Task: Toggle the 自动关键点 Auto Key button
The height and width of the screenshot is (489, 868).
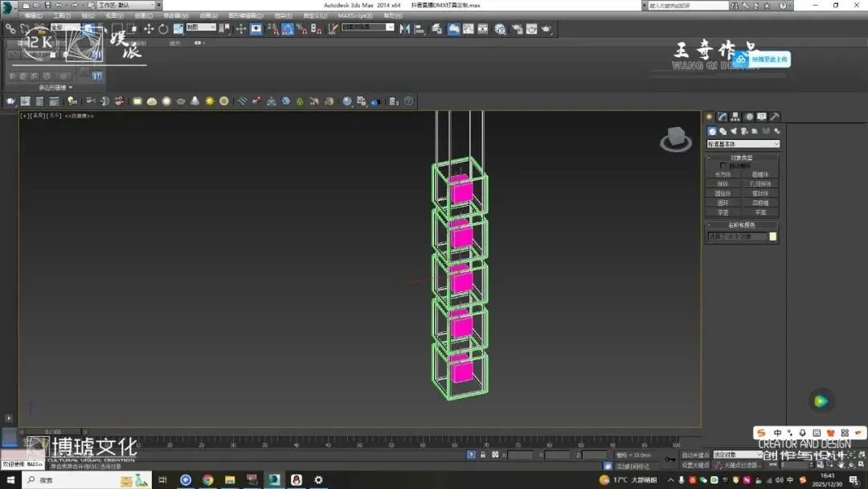Action: tap(695, 454)
